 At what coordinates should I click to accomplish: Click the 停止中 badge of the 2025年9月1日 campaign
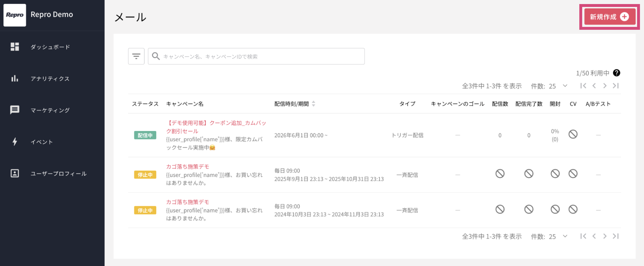145,175
